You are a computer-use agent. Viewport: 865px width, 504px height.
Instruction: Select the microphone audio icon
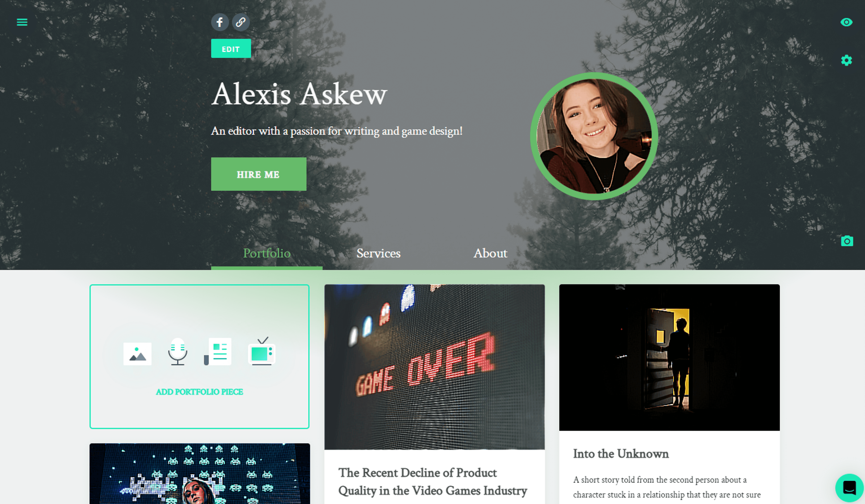pos(178,352)
